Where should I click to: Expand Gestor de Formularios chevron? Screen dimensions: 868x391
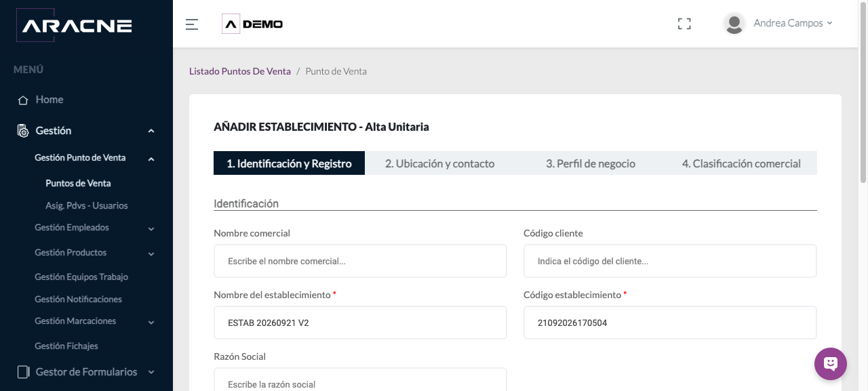pos(151,372)
